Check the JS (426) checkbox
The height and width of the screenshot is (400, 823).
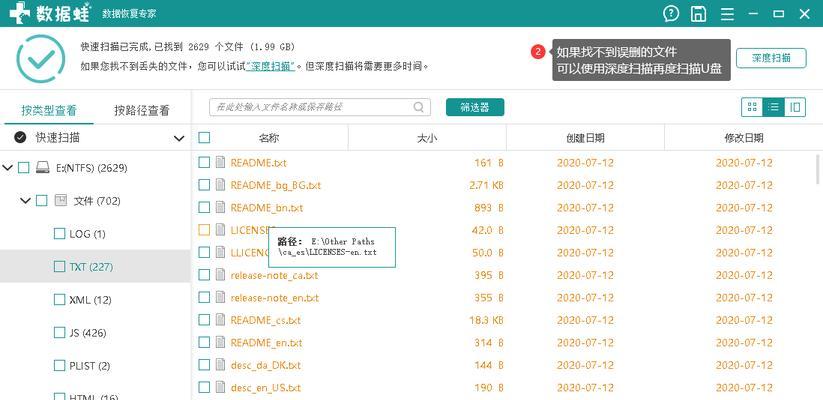59,333
